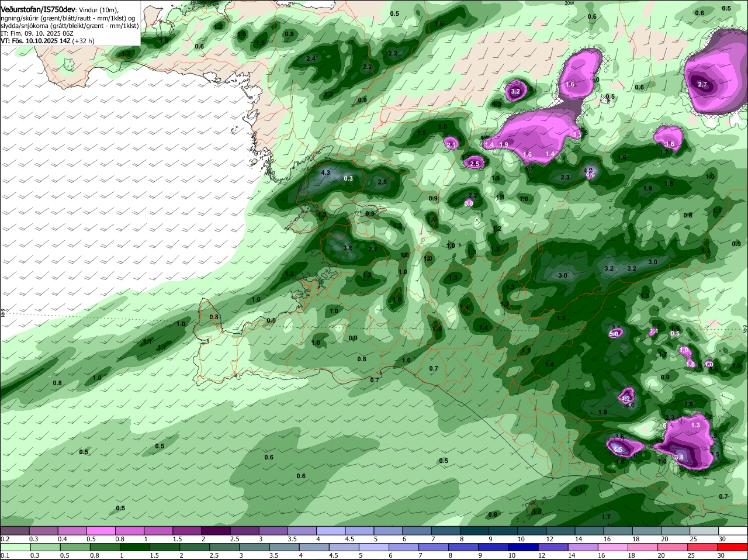Click the red 30 swatch on the lower legend bar
This screenshot has width=748, height=560.
point(733,547)
